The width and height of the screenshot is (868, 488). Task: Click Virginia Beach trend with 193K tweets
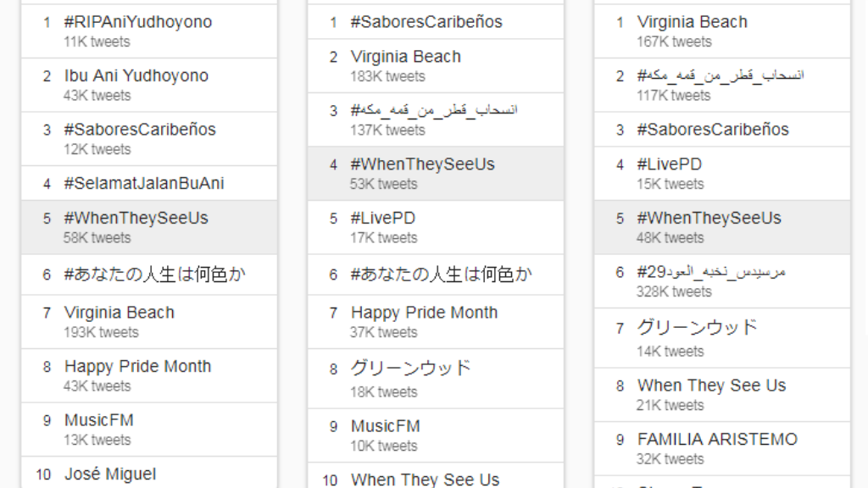point(120,313)
